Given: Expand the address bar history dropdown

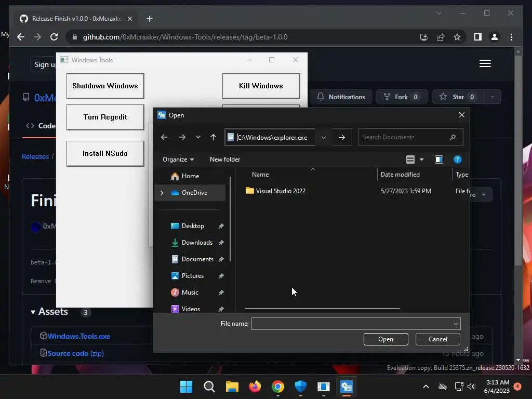Looking at the screenshot, I should click(x=323, y=137).
